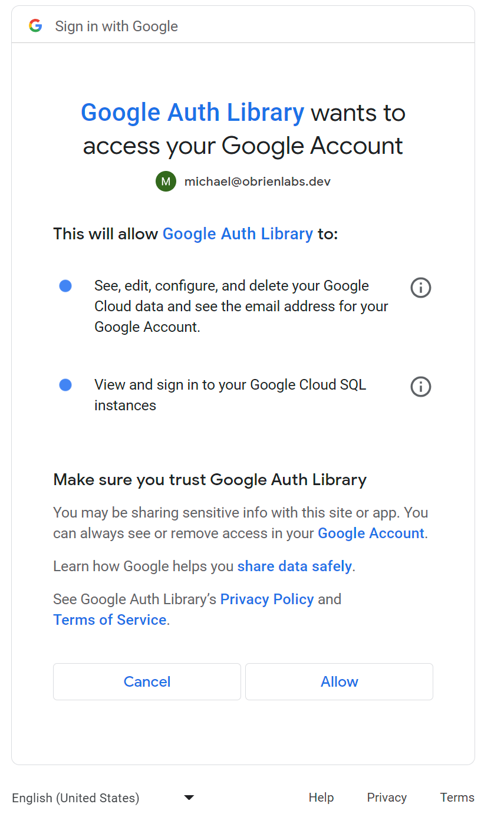Open info icon for Cloud SQL permission
This screenshot has height=827, width=504.
point(420,387)
